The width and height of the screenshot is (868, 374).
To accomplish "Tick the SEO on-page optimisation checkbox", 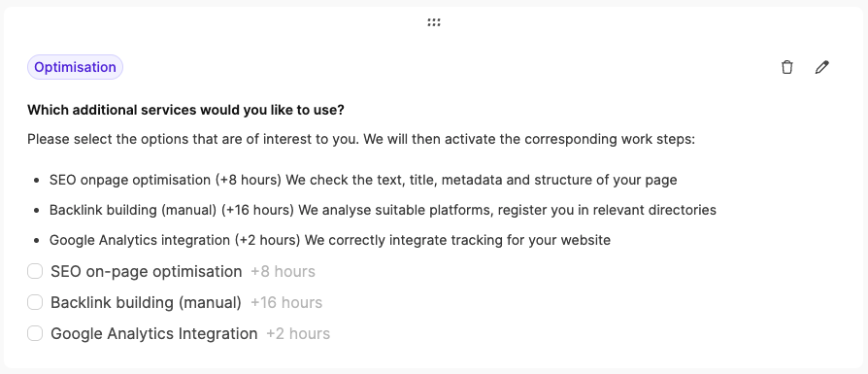I will 35,271.
